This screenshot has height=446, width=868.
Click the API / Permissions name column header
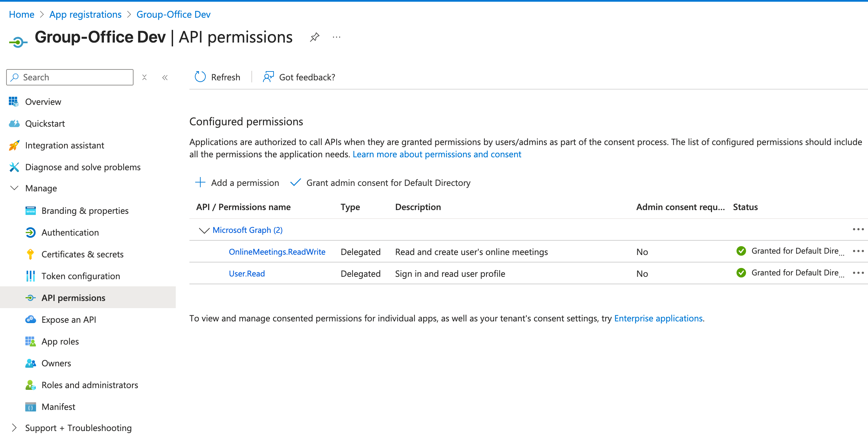[243, 207]
